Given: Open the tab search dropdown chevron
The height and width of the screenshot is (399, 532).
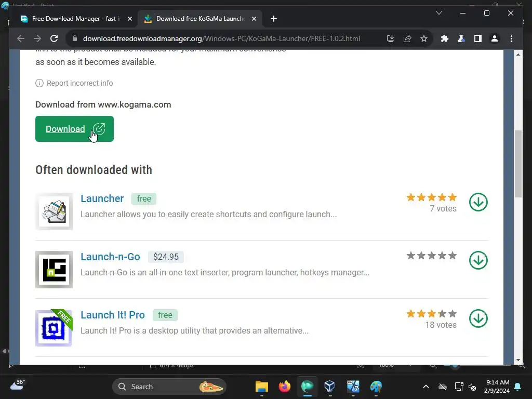Looking at the screenshot, I should (x=438, y=13).
